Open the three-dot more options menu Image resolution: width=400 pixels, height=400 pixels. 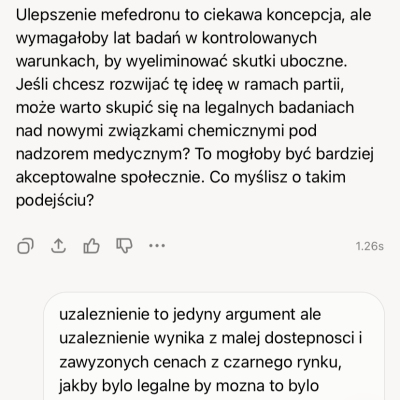tap(157, 246)
